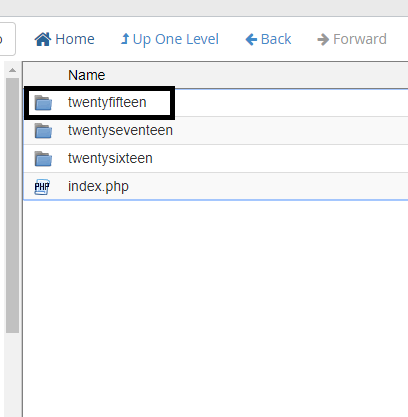Go to Up One Level text link

pyautogui.click(x=176, y=39)
